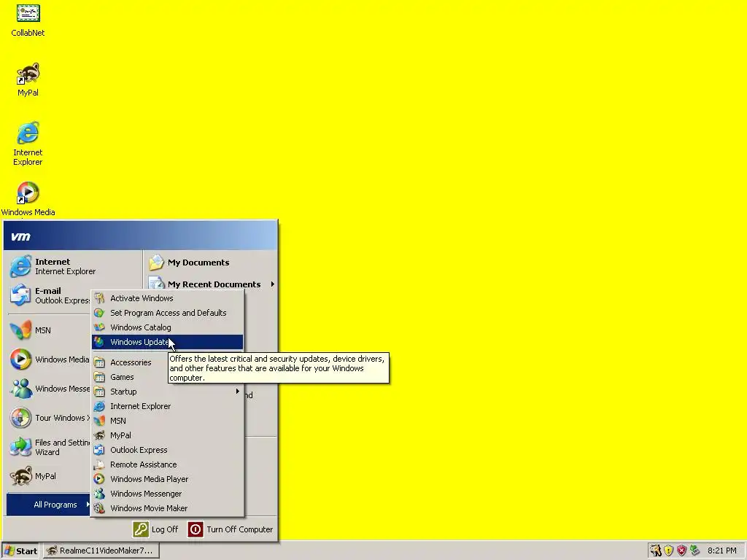Click the Log Off button
This screenshot has height=560, width=747.
point(155,529)
